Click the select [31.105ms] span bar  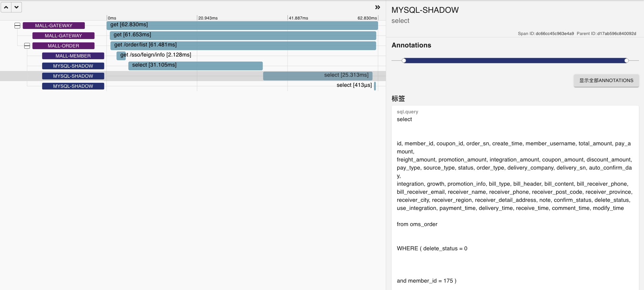click(x=196, y=66)
